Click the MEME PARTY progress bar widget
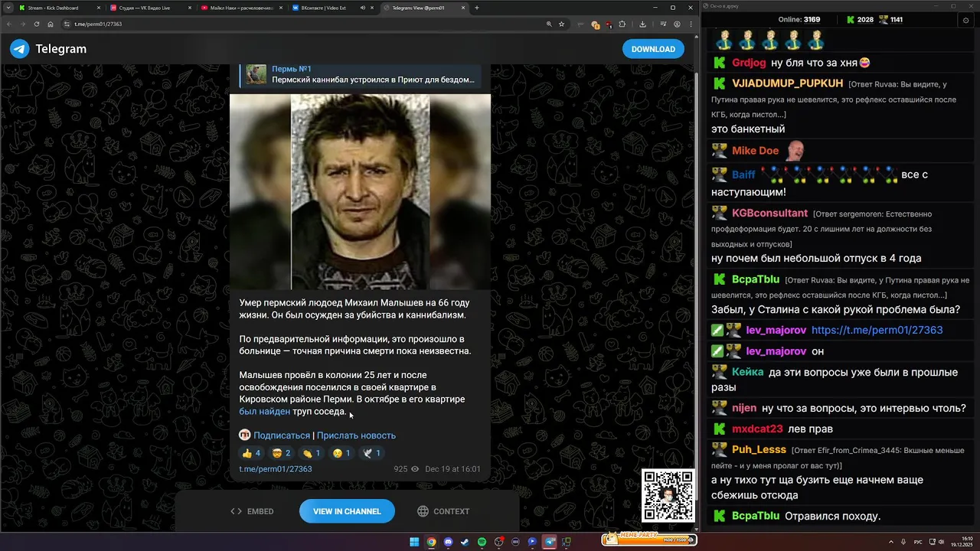The width and height of the screenshot is (980, 551). [x=649, y=539]
